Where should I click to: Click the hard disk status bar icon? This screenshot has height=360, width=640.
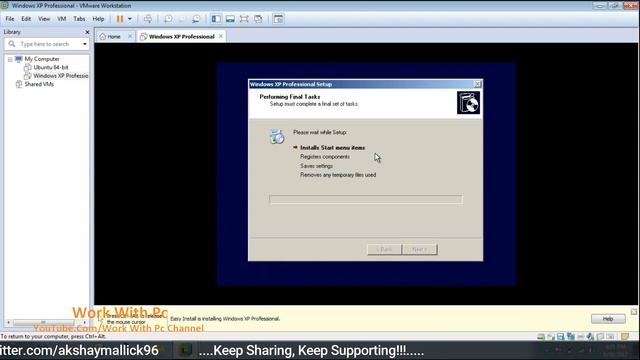[541, 337]
